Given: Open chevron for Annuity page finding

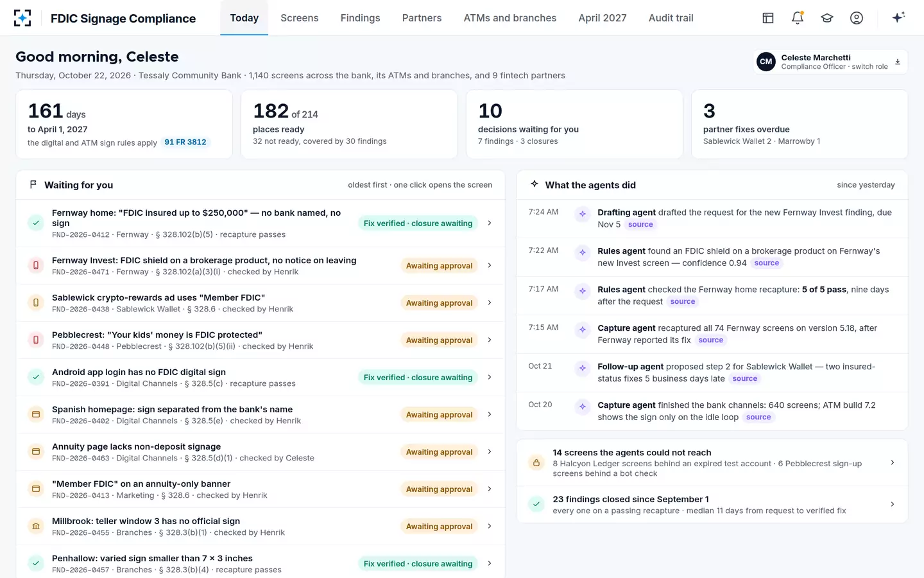Looking at the screenshot, I should click(x=490, y=451).
